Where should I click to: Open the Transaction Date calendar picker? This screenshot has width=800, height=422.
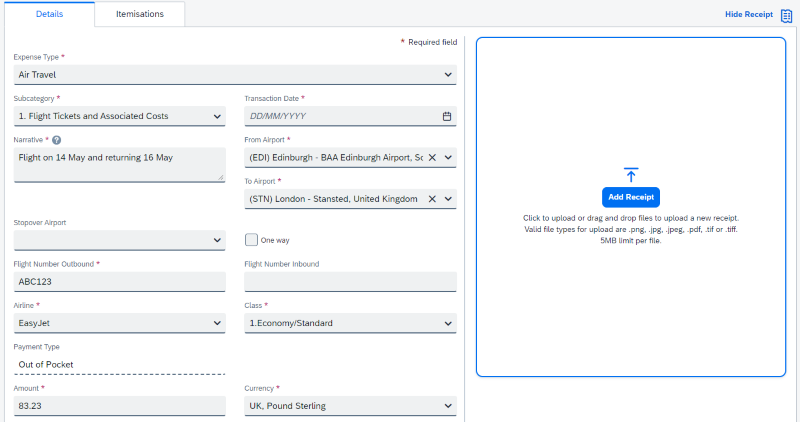click(447, 116)
